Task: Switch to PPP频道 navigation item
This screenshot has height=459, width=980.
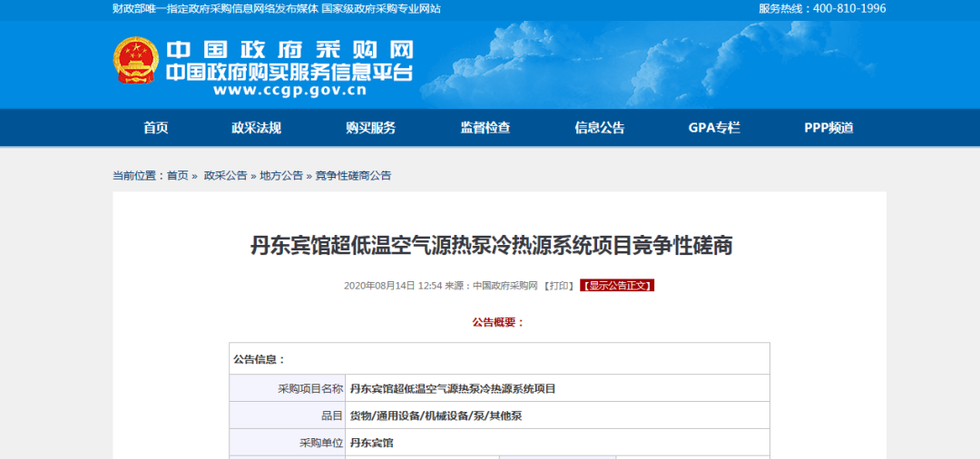Action: click(828, 128)
